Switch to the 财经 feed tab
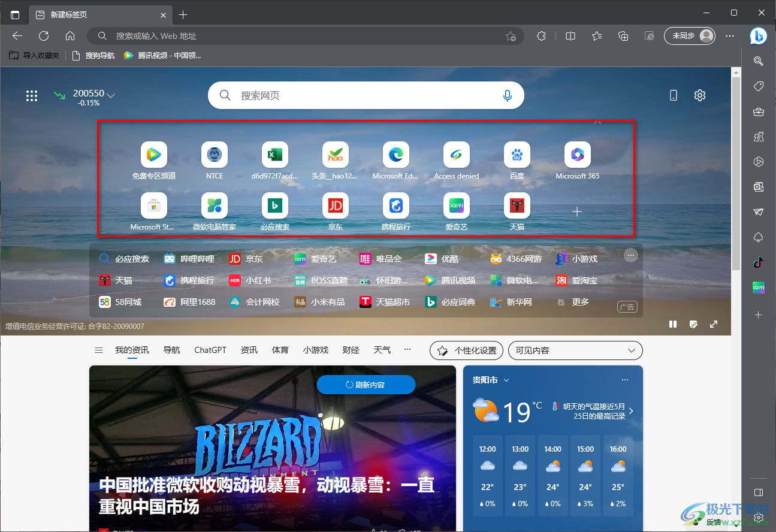This screenshot has height=532, width=776. pyautogui.click(x=351, y=350)
